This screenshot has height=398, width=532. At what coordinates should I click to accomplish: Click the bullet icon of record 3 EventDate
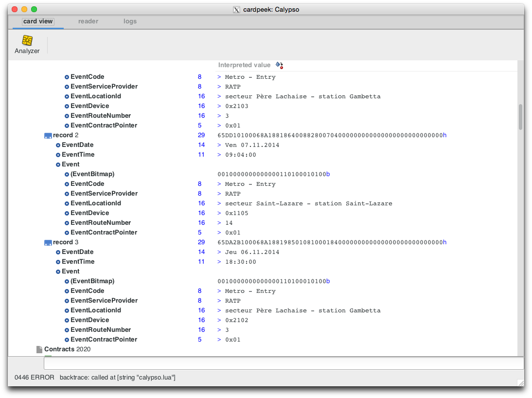(x=58, y=252)
